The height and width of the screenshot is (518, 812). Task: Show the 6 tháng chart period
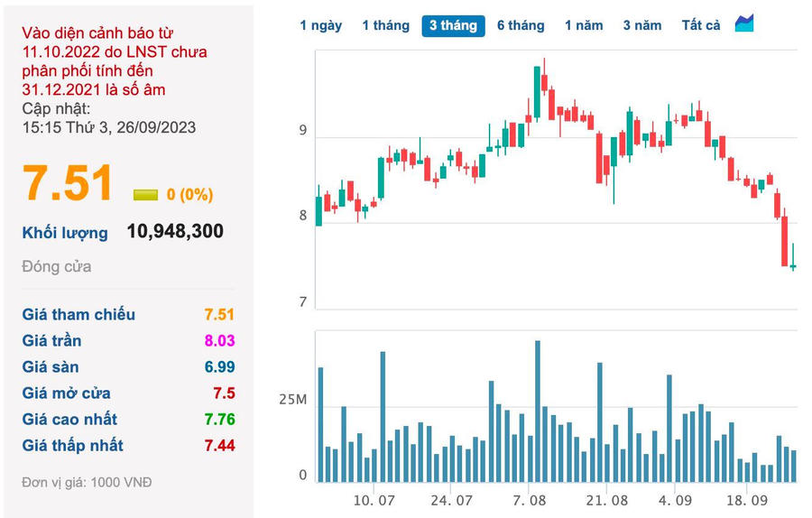[x=521, y=25]
